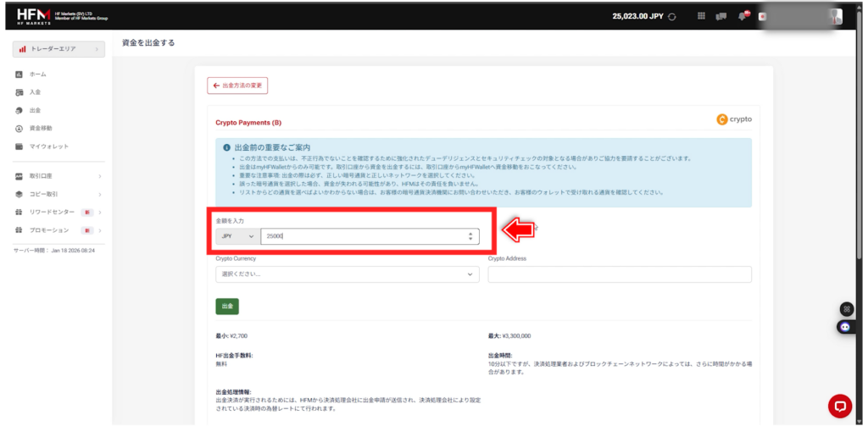Viewport: 868px width, 426px height.
Task: Open 入金 deposit page from sidebar
Action: click(x=35, y=92)
